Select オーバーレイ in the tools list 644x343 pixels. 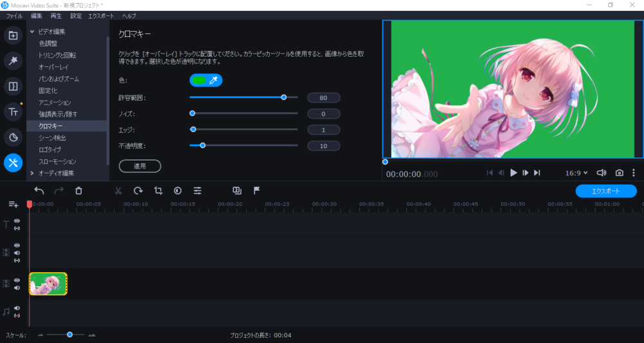click(x=53, y=67)
